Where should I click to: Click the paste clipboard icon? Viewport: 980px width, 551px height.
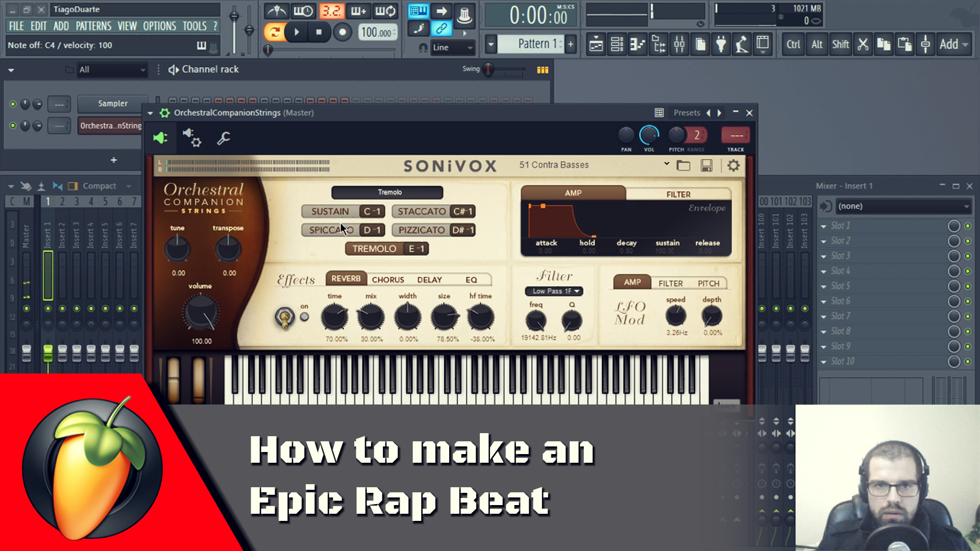click(904, 44)
